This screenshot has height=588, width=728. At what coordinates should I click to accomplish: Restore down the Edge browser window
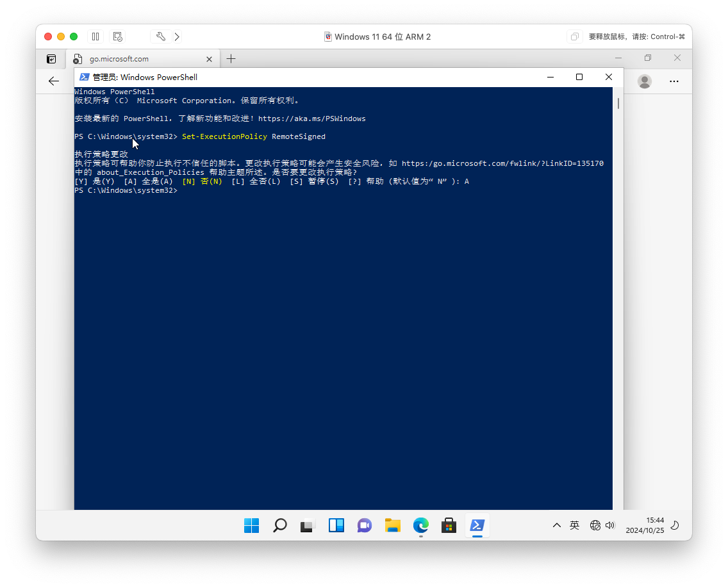pos(648,58)
